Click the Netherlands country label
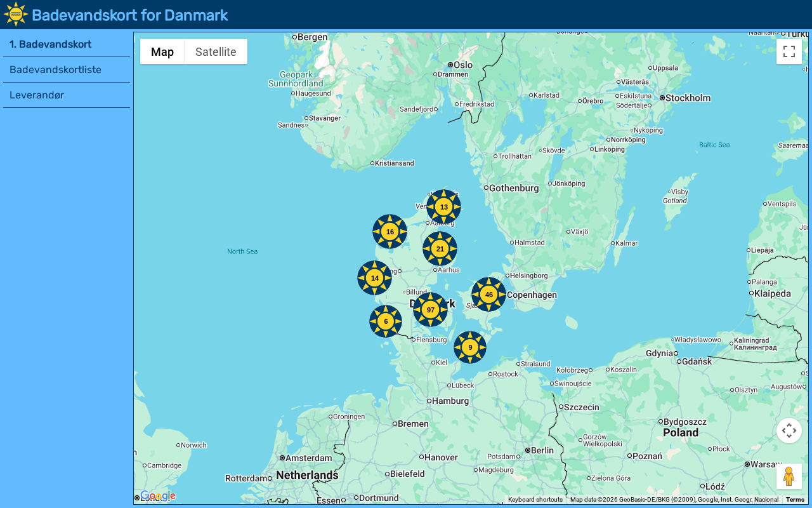 click(x=307, y=475)
